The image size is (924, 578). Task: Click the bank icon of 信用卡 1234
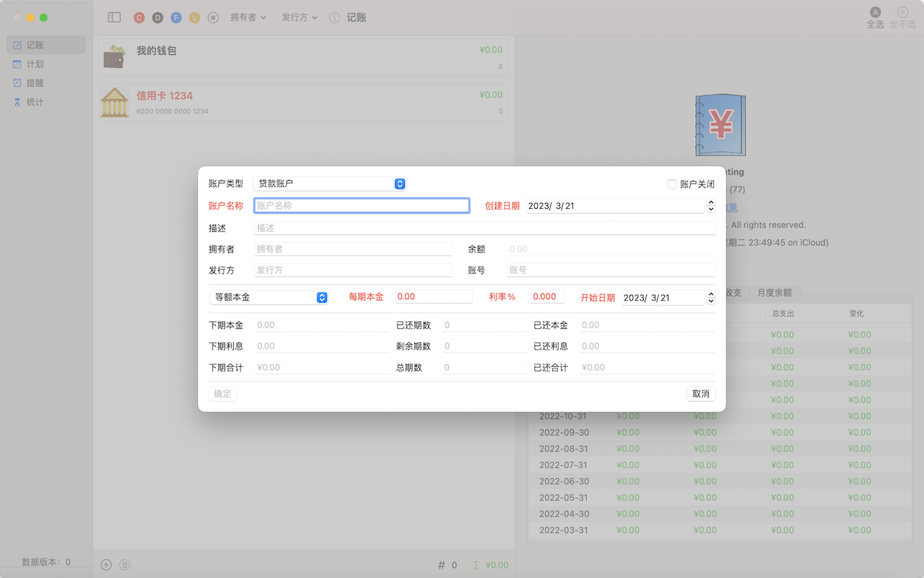[115, 102]
